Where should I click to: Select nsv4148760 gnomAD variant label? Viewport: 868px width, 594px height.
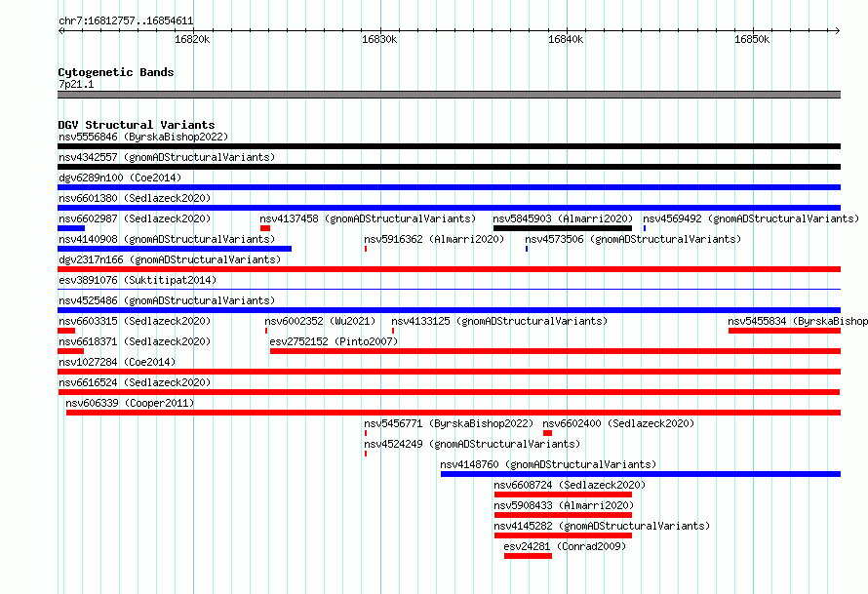click(x=548, y=464)
